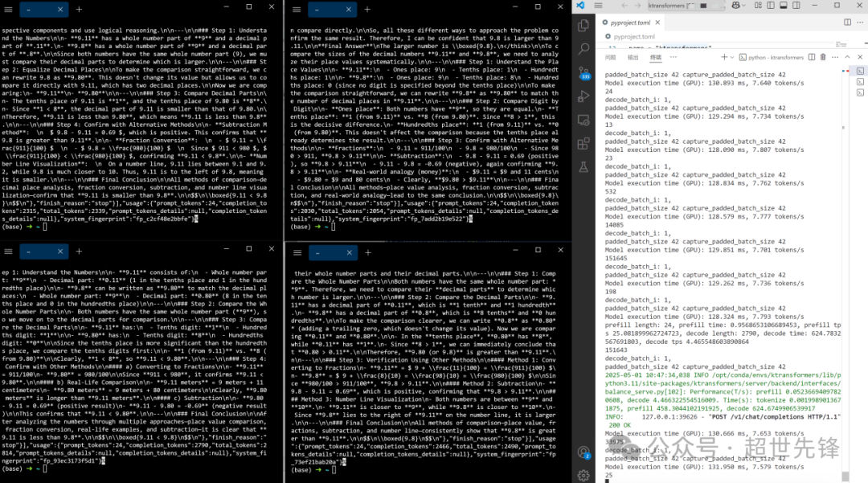Maximize the terminal panel with the chevron
Viewport: 868px width, 483px height.
coord(848,57)
